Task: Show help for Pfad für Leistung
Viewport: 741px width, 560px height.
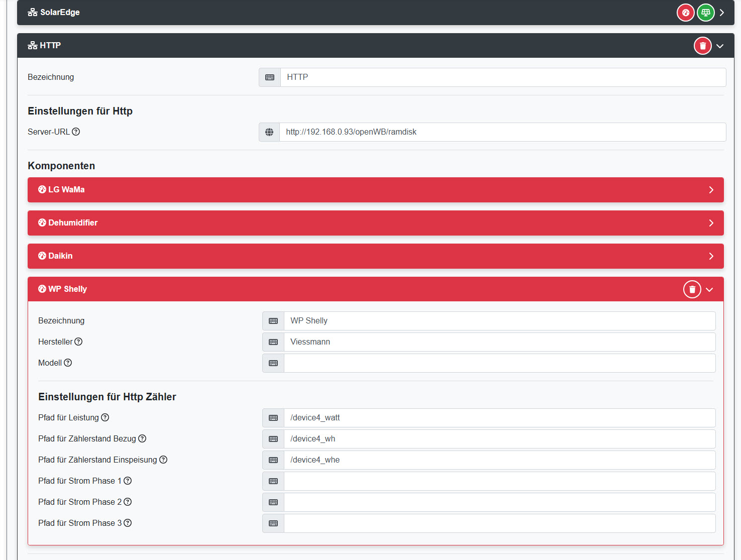Action: (105, 417)
